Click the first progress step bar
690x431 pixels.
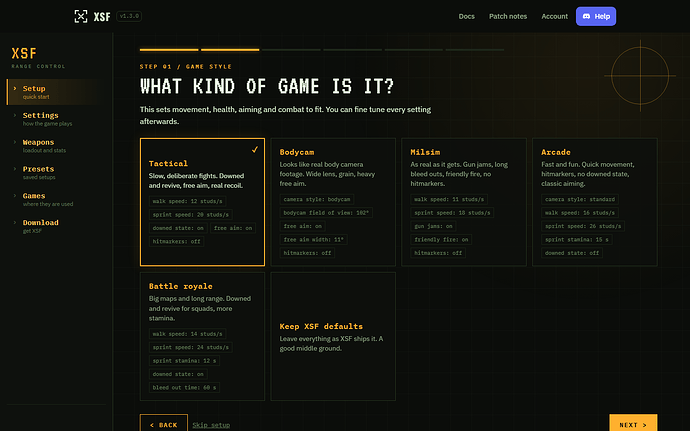pyautogui.click(x=169, y=50)
